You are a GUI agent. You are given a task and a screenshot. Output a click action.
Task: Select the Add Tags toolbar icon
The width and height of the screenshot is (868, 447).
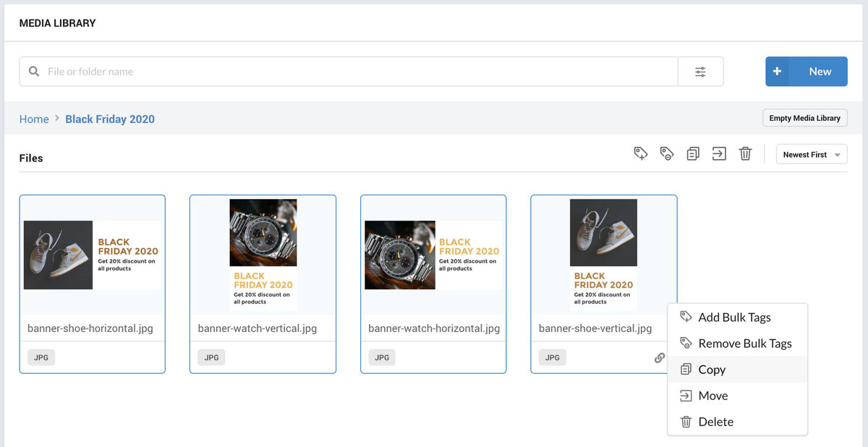point(640,153)
